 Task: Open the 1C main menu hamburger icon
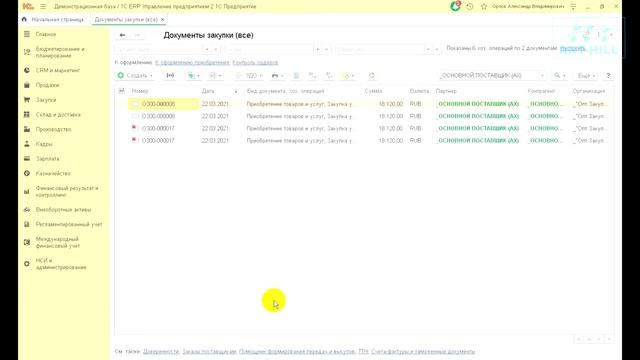point(43,7)
